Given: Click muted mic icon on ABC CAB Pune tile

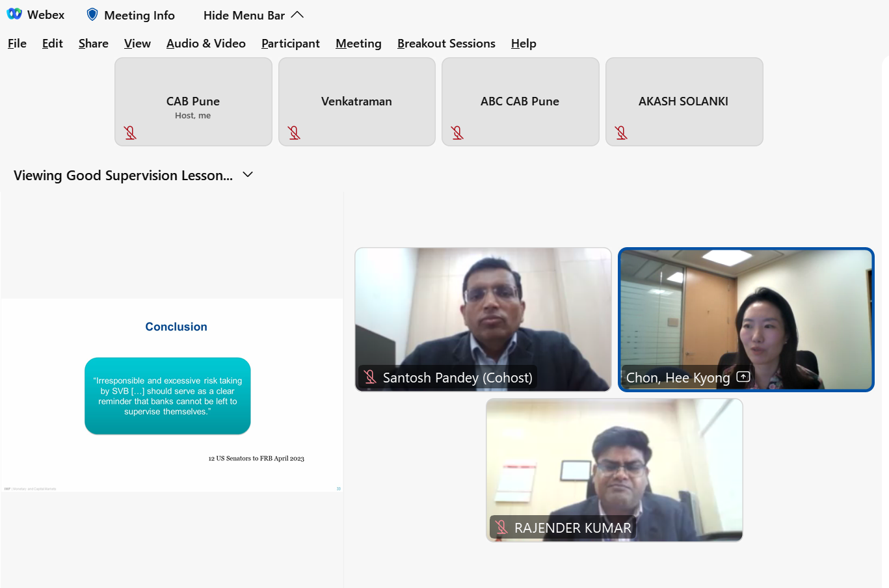Looking at the screenshot, I should click(x=457, y=133).
